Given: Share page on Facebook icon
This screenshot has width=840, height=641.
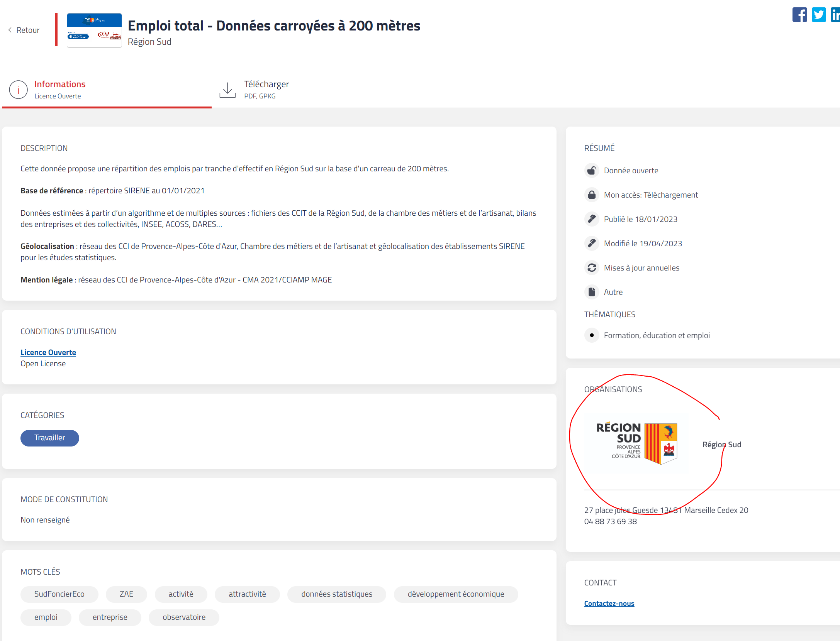Looking at the screenshot, I should (x=799, y=15).
